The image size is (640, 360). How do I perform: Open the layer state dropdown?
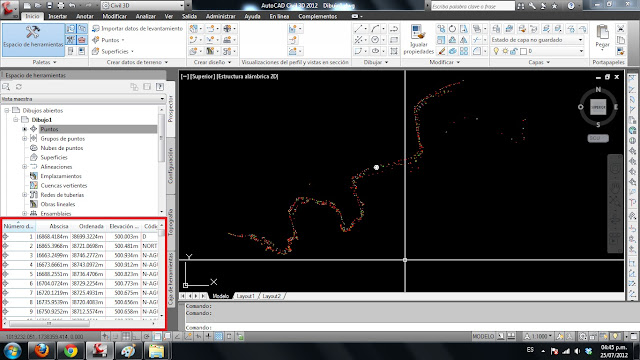pyautogui.click(x=537, y=40)
